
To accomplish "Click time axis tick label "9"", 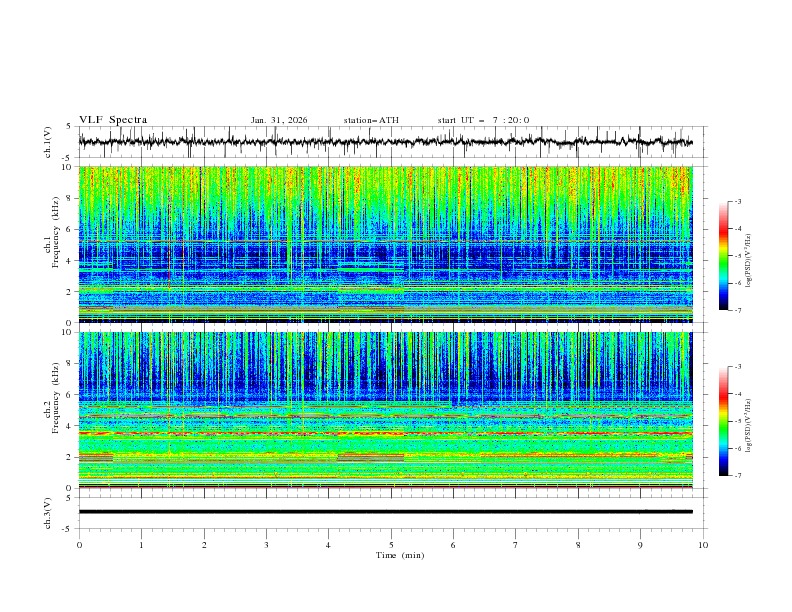I will point(640,545).
